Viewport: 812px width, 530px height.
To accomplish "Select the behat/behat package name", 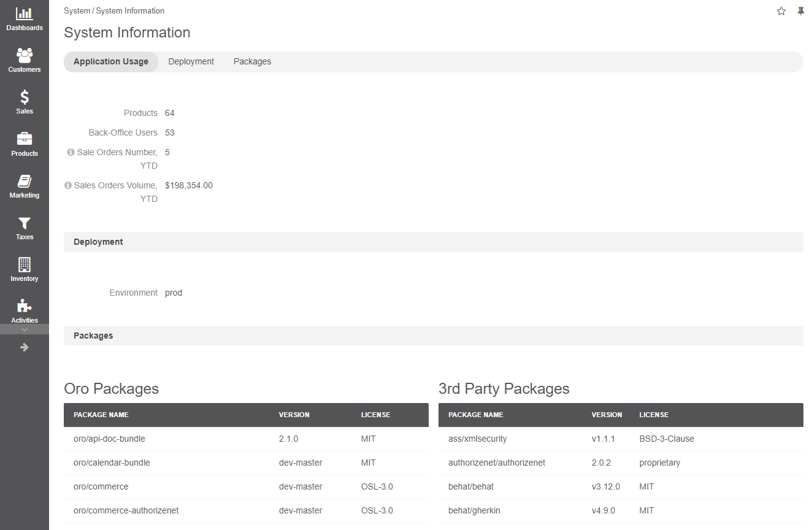I will click(x=471, y=486).
